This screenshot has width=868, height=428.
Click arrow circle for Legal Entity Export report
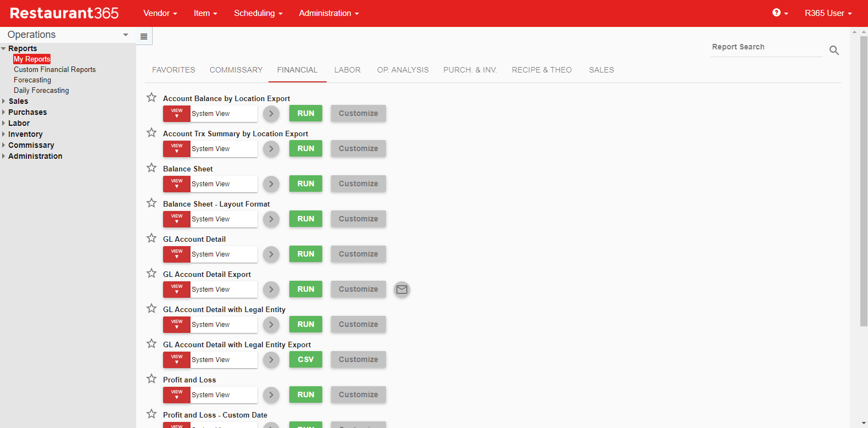[271, 360]
